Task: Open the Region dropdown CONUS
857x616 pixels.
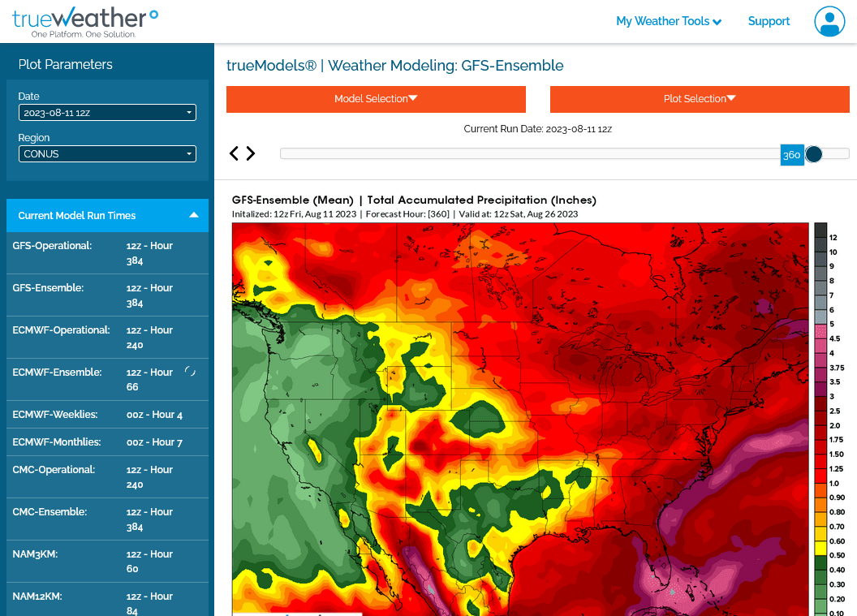Action: coord(107,154)
